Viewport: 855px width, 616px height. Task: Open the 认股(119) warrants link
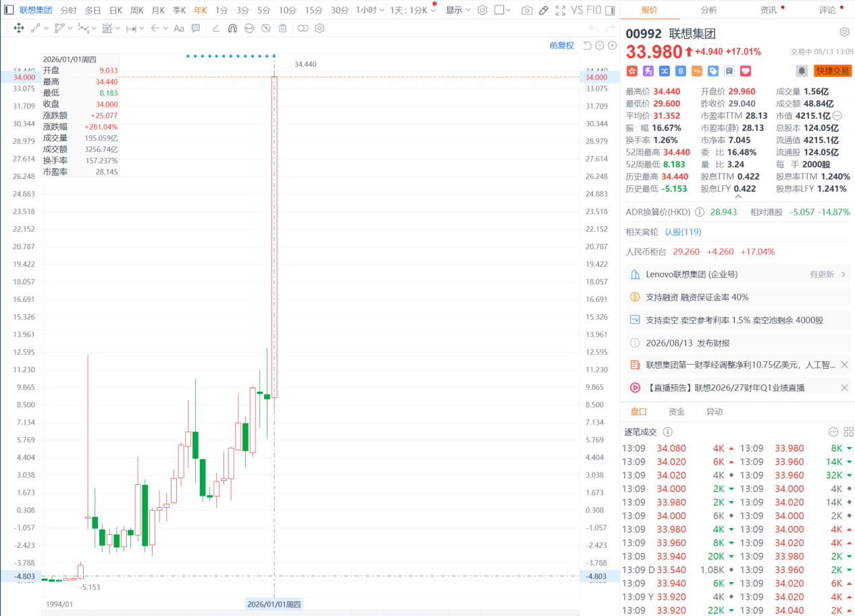(x=683, y=232)
